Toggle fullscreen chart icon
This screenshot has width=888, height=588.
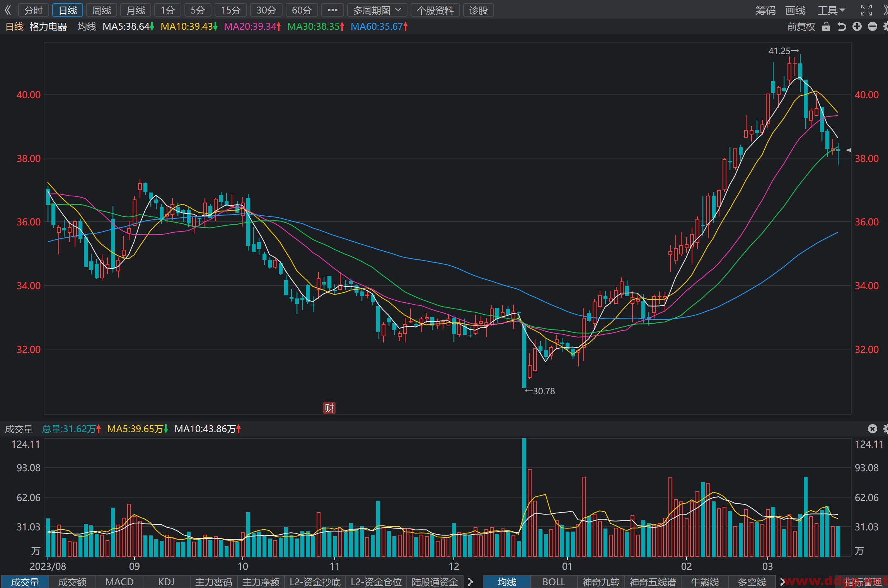pos(866,10)
